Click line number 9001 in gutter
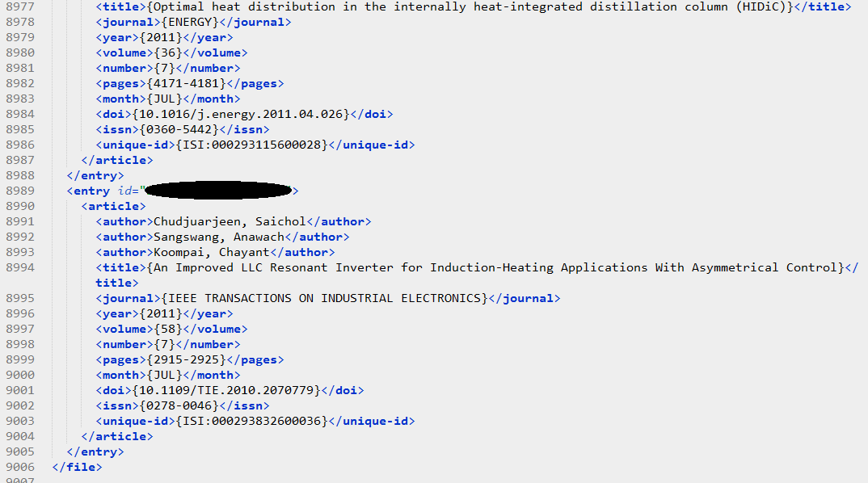 pos(20,391)
